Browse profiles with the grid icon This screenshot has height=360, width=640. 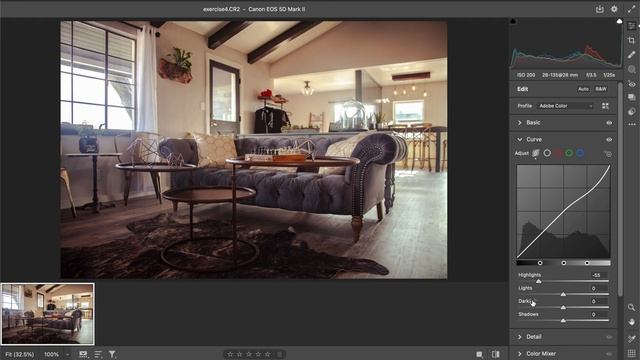point(605,106)
